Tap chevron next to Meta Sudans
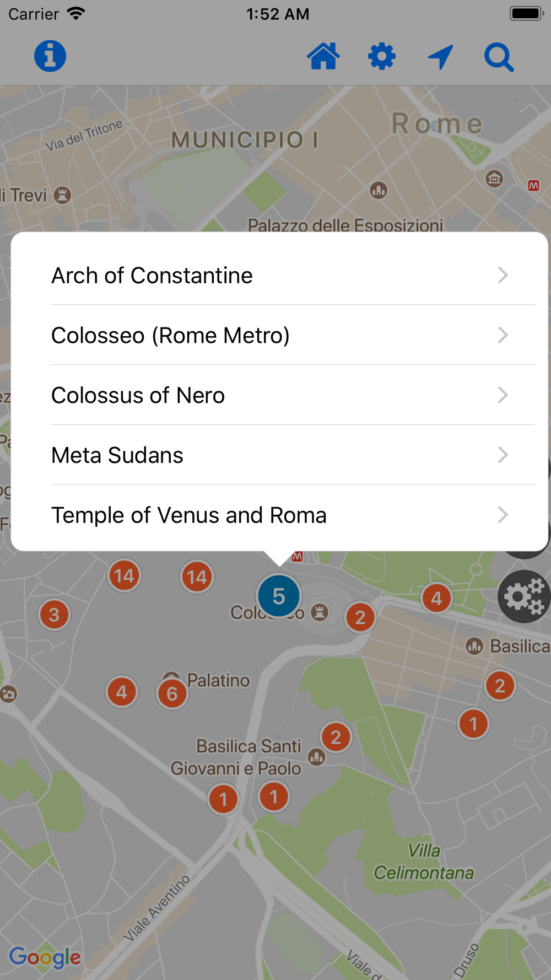This screenshot has width=551, height=980. [x=503, y=455]
